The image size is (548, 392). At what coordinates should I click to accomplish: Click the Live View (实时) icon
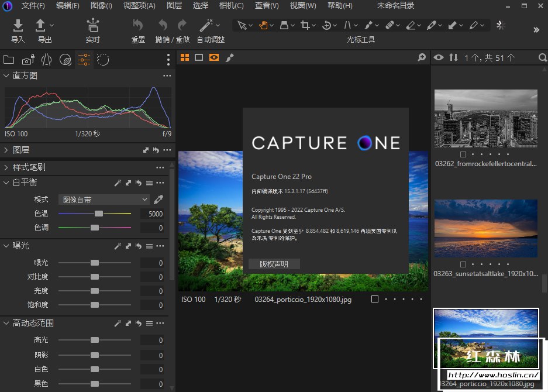[92, 26]
